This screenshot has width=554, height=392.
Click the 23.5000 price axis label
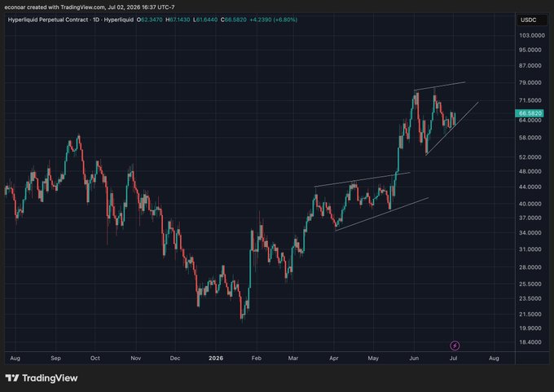pos(530,298)
